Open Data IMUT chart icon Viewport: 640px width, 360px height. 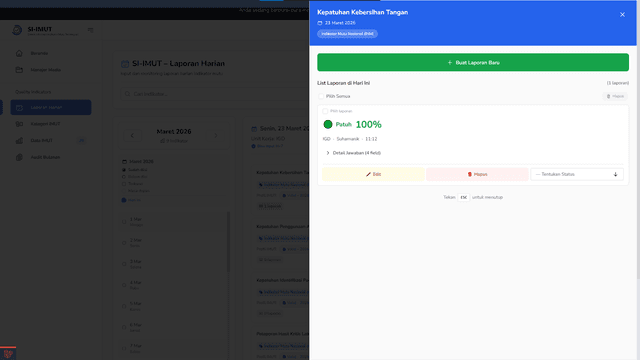click(x=19, y=140)
